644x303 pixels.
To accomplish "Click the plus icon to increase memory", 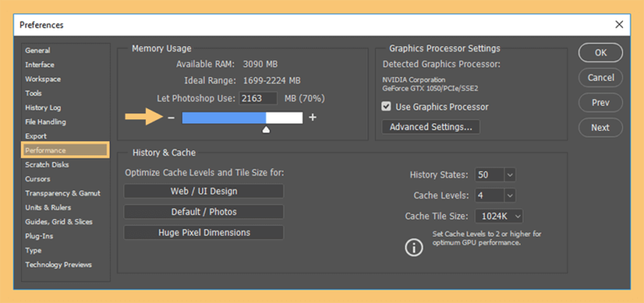I will click(x=313, y=118).
